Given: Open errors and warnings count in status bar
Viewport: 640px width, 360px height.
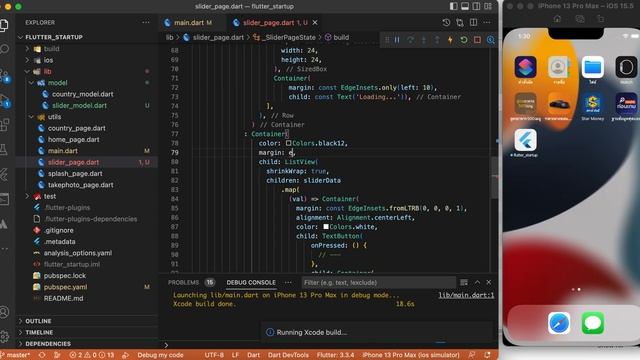Looking at the screenshot, I should click(x=91, y=355).
